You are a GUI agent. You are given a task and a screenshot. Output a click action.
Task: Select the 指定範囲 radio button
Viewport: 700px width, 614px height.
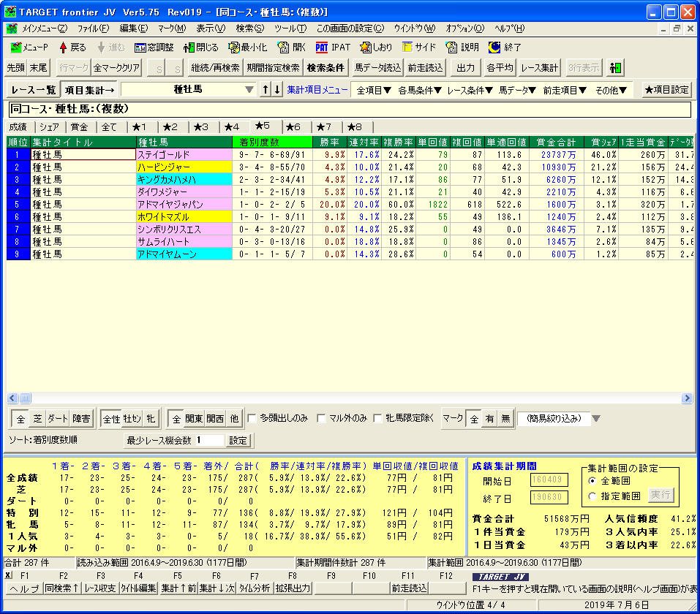(x=592, y=496)
